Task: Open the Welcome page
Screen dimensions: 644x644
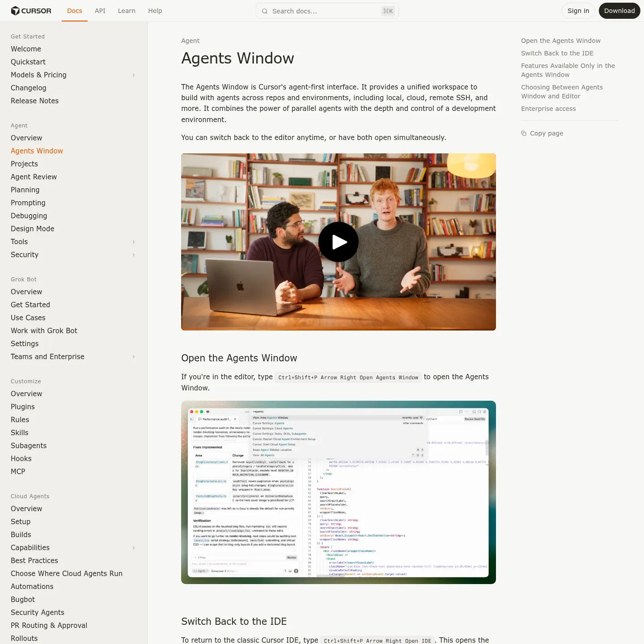Action: [26, 49]
